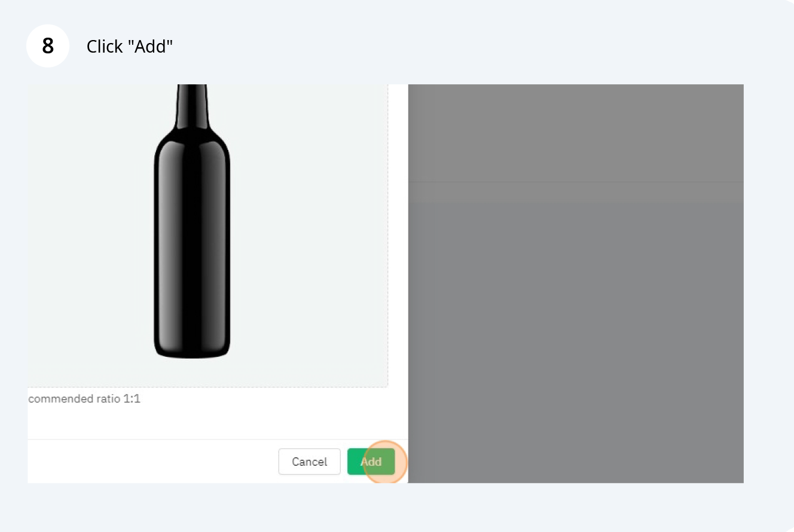794x532 pixels.
Task: Click the faint horizontal line in gray overlay
Action: click(576, 181)
